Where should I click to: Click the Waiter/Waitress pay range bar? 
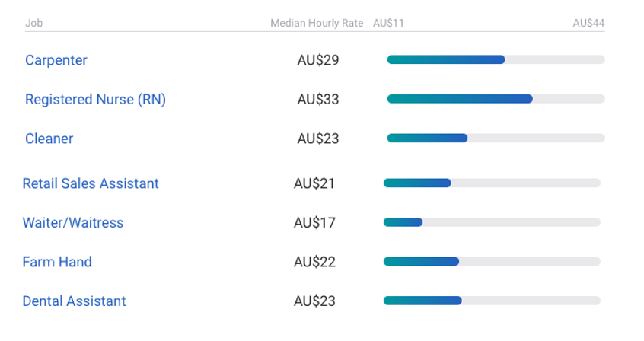(x=492, y=222)
